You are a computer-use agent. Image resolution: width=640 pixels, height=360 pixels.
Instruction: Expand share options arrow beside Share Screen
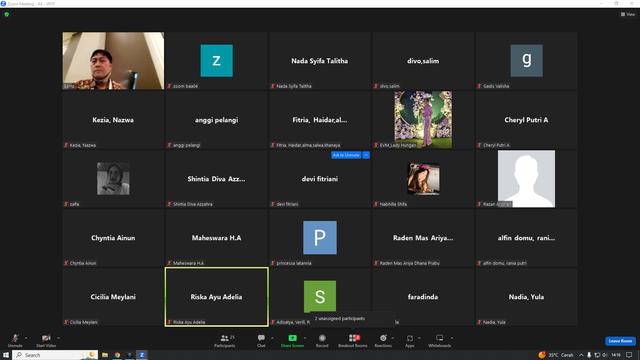pyautogui.click(x=305, y=338)
